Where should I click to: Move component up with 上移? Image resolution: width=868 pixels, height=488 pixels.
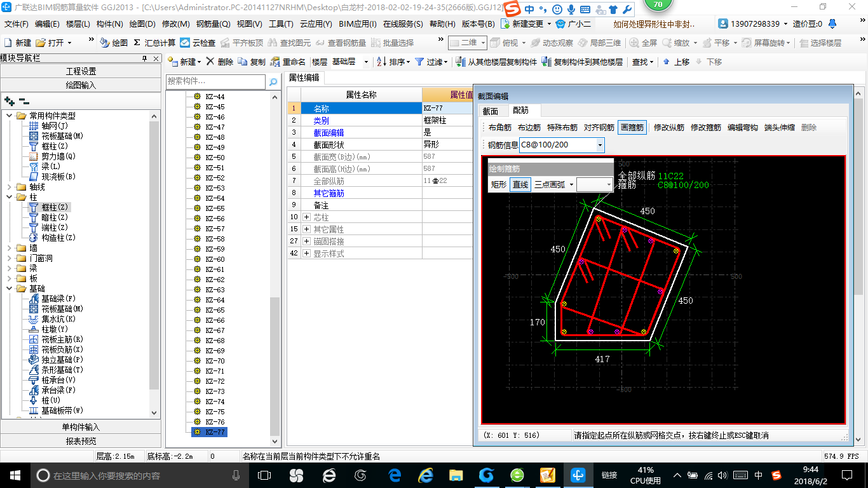pyautogui.click(x=676, y=62)
